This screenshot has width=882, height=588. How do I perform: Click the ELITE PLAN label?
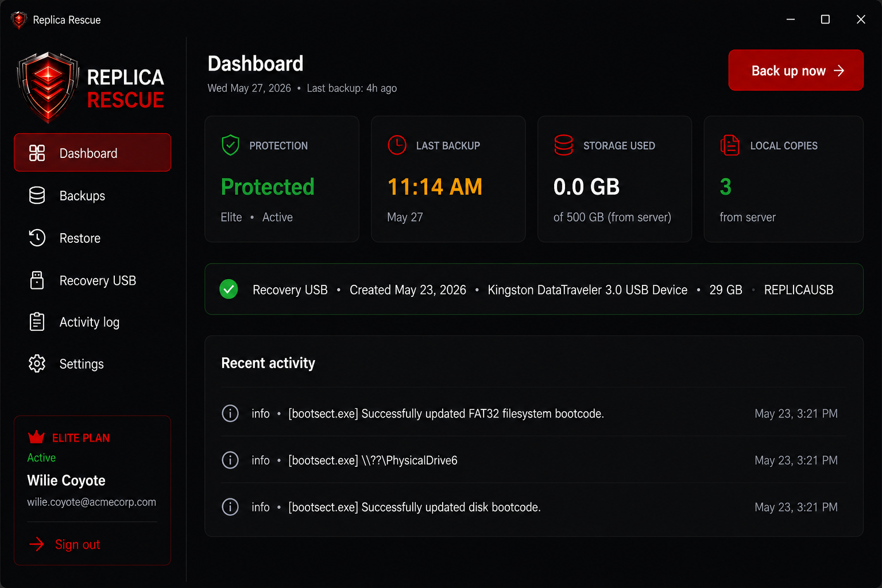81,438
